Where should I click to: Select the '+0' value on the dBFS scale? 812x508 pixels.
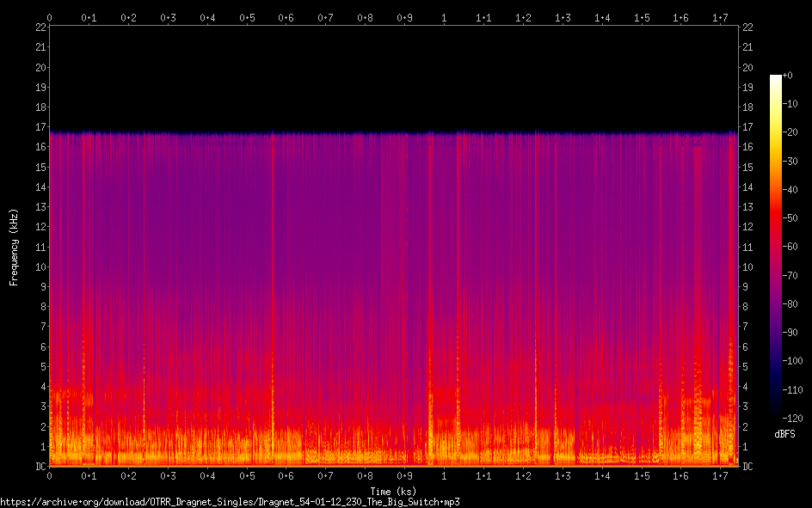click(x=789, y=76)
